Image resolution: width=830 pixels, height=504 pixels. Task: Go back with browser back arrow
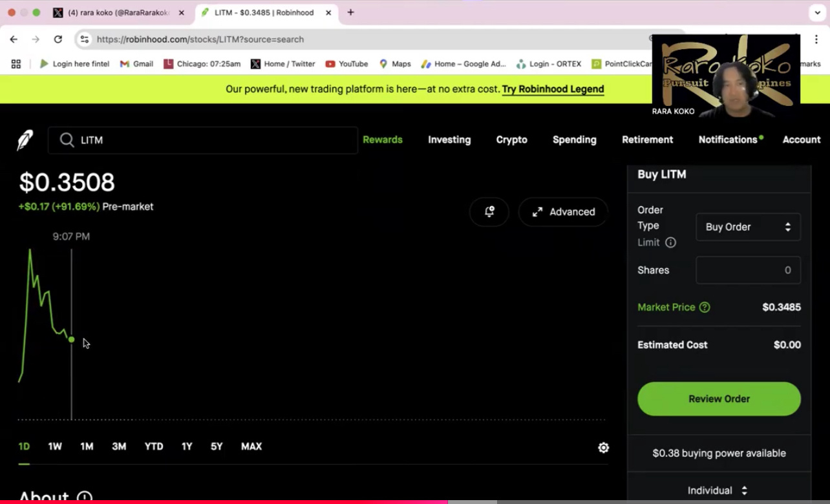point(14,39)
